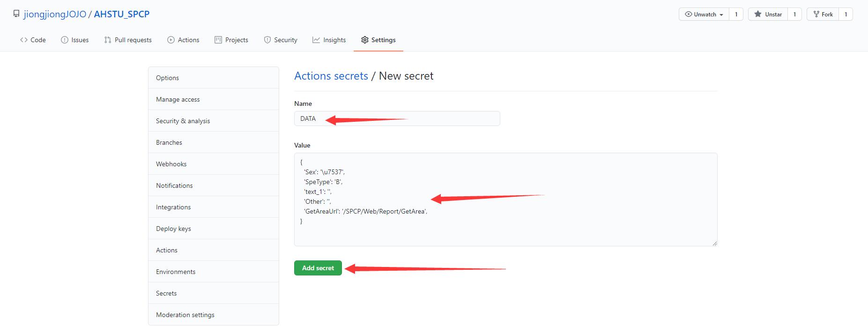Click the Issues circle icon
868x333 pixels.
point(65,40)
